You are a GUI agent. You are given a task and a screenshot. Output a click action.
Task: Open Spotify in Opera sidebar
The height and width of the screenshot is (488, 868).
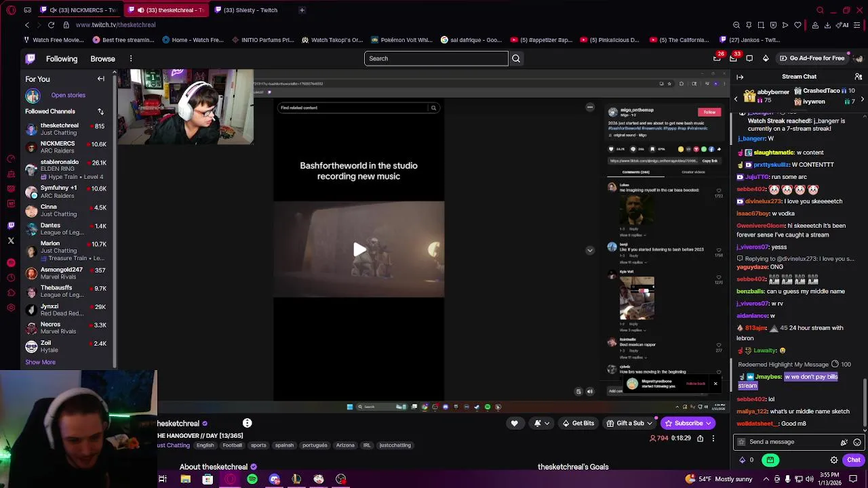pos(11,262)
